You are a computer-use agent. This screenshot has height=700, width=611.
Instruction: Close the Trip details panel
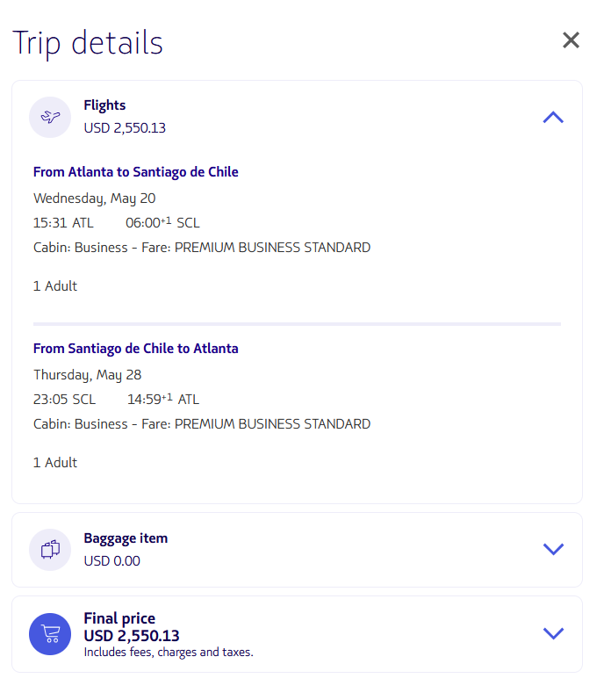571,40
